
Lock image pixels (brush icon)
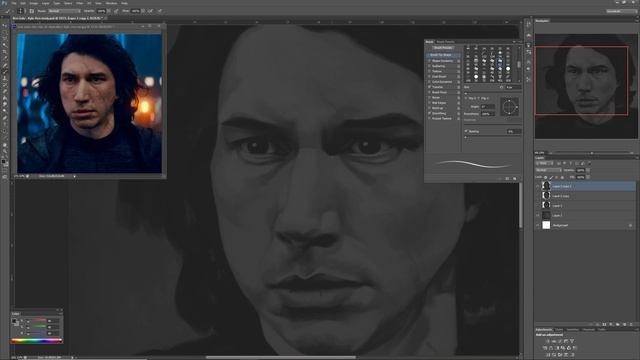point(551,177)
